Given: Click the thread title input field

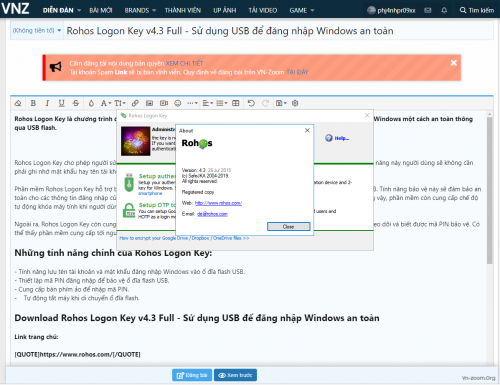Looking at the screenshot, I should 278,31.
